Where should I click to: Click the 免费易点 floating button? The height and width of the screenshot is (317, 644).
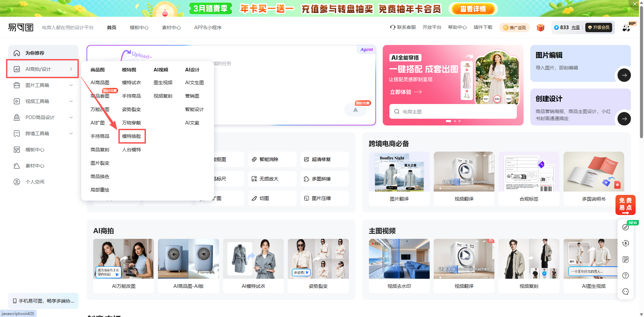[x=626, y=205]
